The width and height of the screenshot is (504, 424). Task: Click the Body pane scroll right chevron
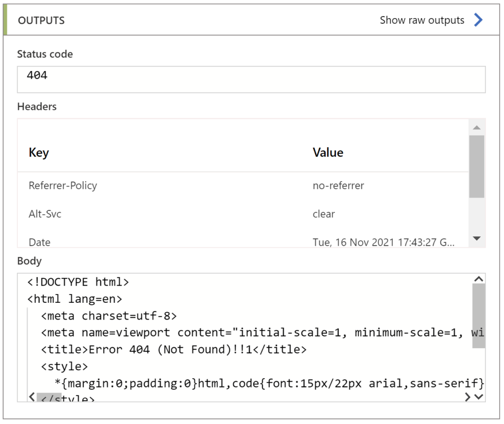(x=468, y=397)
